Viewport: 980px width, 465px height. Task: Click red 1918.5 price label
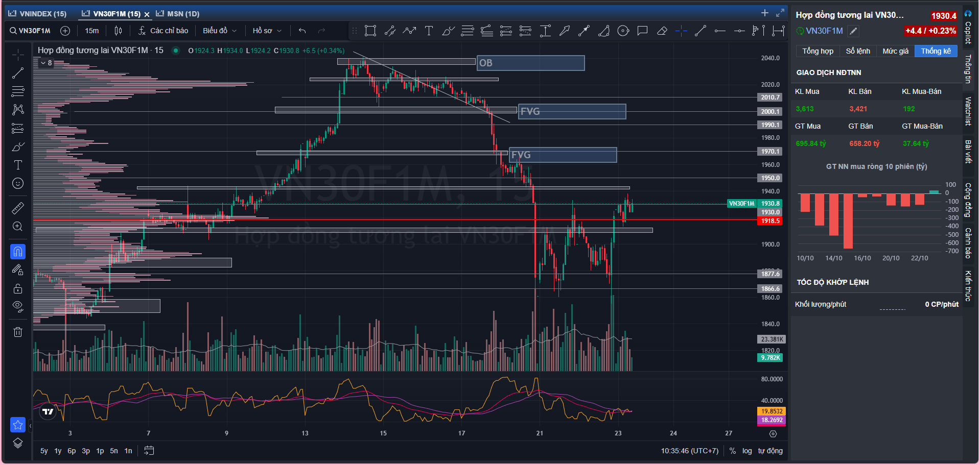770,221
